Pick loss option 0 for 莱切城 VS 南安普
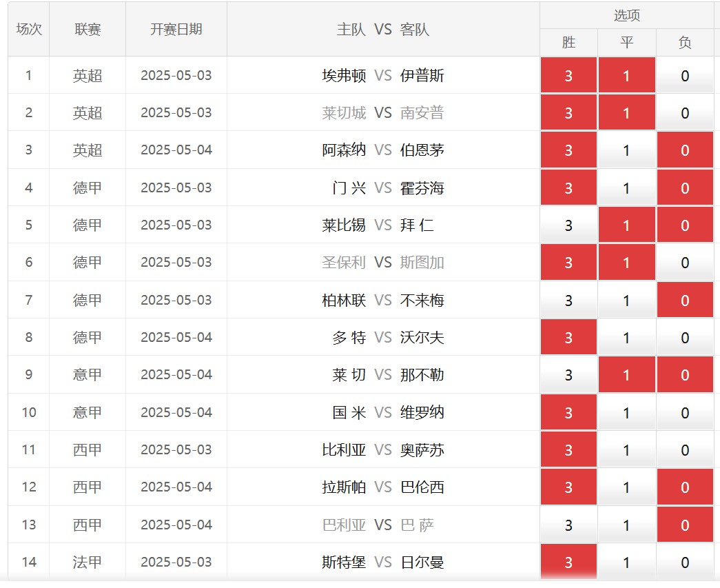This screenshot has width=720, height=588. click(685, 112)
